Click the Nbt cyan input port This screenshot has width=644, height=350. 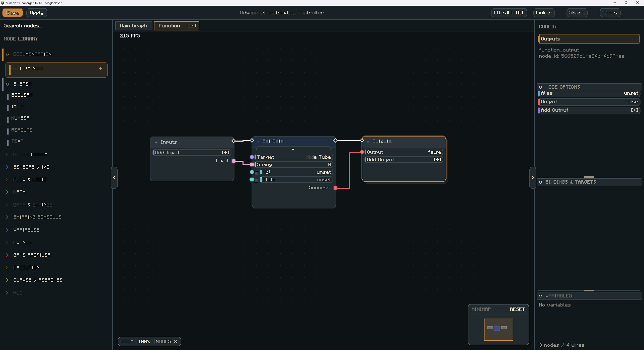pyautogui.click(x=252, y=172)
